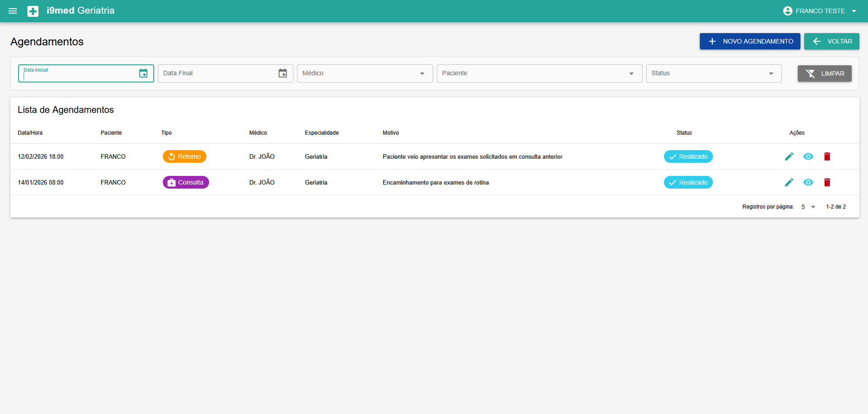This screenshot has width=868, height=414.
Task: Open the Paciente filter dropdown
Action: [x=539, y=73]
